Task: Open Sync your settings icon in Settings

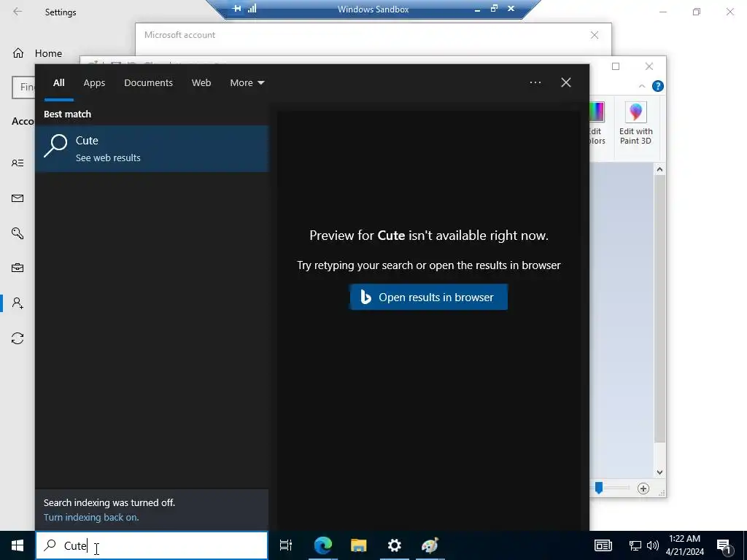Action: 18,338
